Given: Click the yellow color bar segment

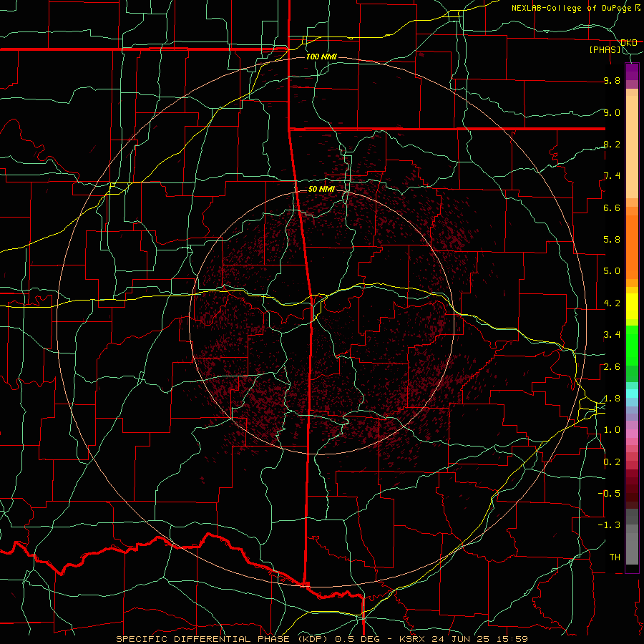Looking at the screenshot, I should [632, 306].
